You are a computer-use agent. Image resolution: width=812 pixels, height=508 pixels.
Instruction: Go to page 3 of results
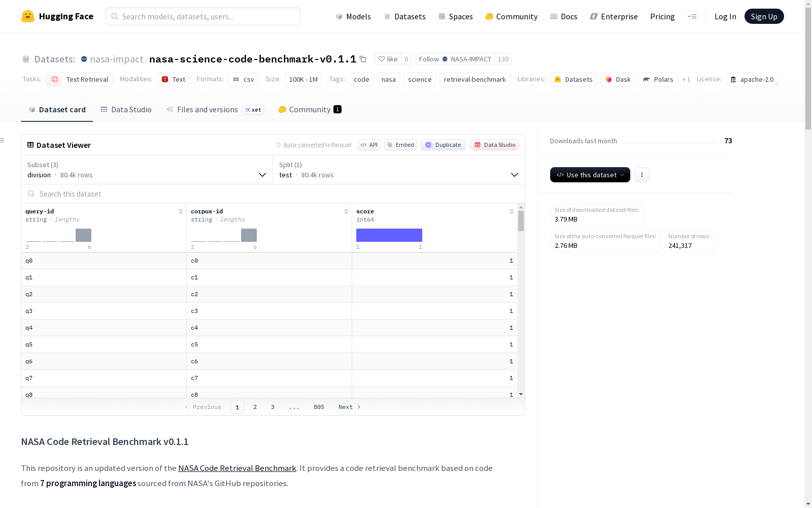point(273,407)
